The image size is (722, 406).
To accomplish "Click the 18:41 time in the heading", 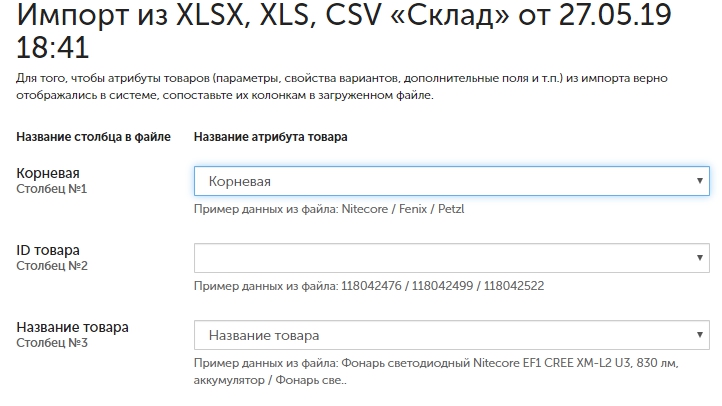I will pos(52,47).
